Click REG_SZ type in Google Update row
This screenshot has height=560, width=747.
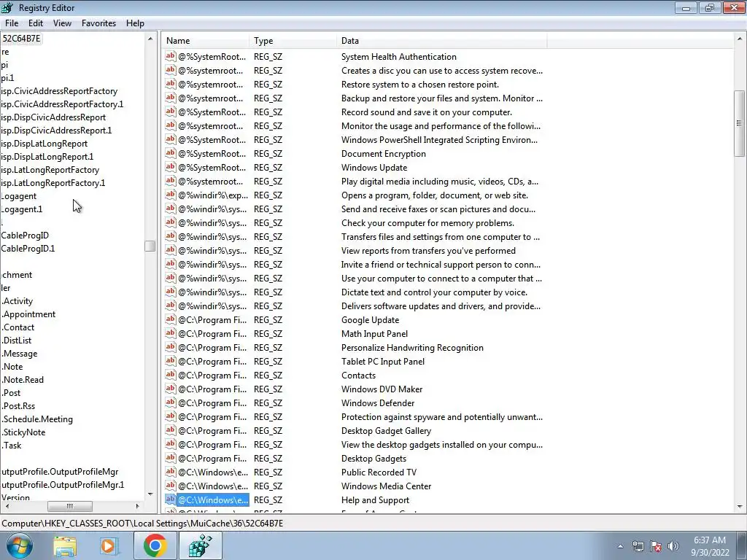pyautogui.click(x=268, y=319)
